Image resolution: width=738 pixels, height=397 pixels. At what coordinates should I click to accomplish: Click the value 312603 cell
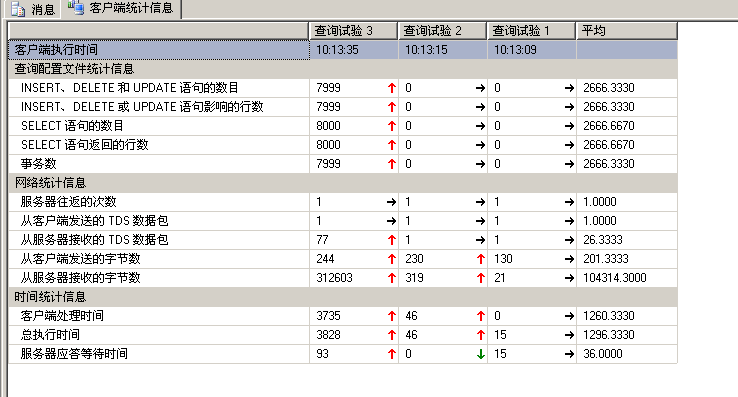pos(353,278)
